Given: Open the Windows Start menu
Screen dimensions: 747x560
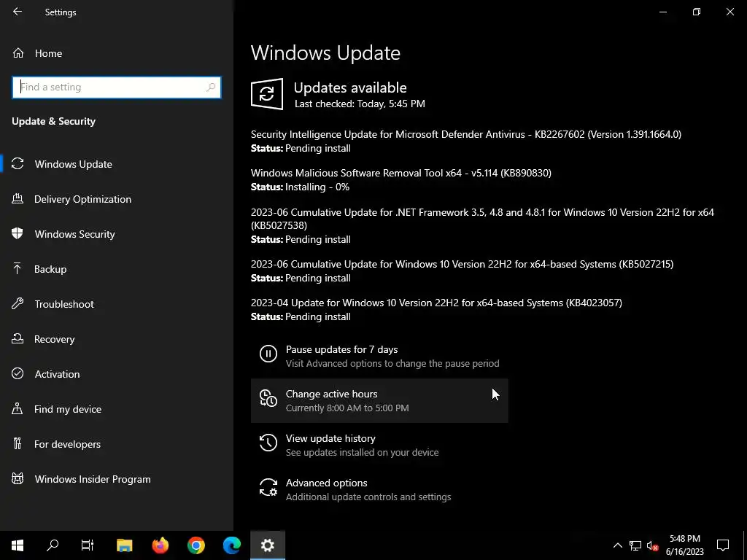Looking at the screenshot, I should pyautogui.click(x=18, y=545).
